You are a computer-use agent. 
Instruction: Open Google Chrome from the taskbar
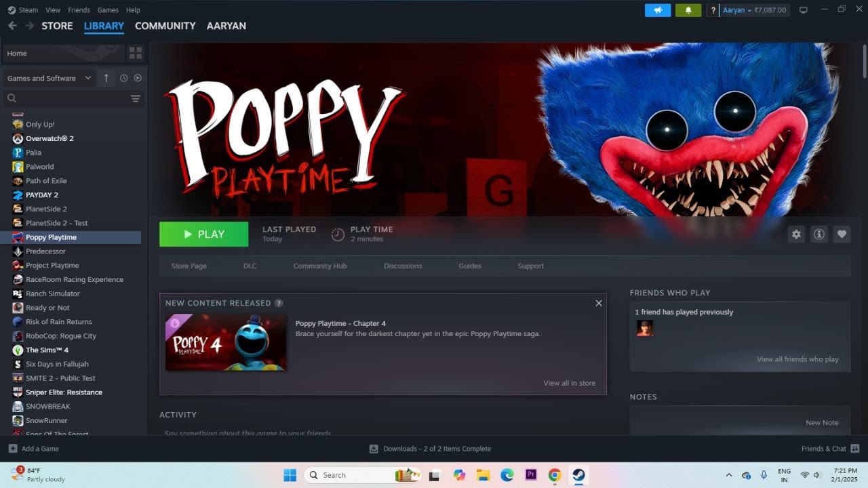[555, 475]
